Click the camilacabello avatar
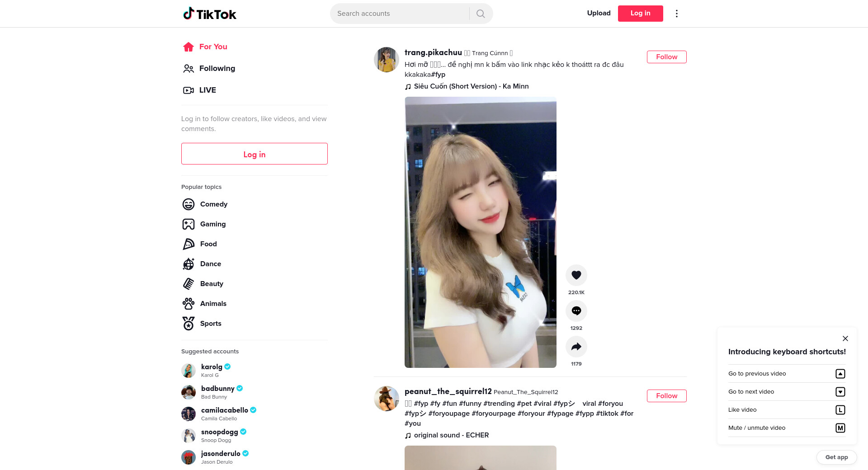 [x=189, y=414]
